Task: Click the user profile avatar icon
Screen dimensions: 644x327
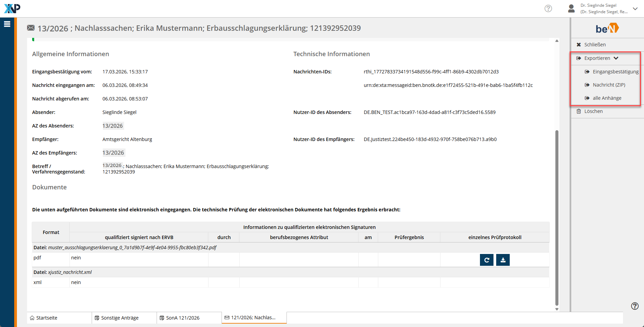Action: click(571, 8)
